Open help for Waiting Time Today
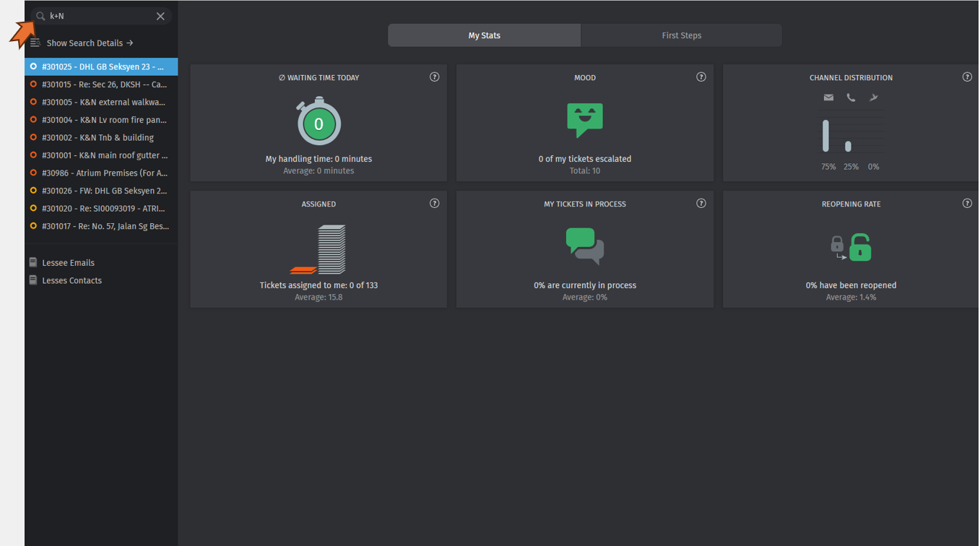Screen dimensions: 980x546 (x=434, y=77)
